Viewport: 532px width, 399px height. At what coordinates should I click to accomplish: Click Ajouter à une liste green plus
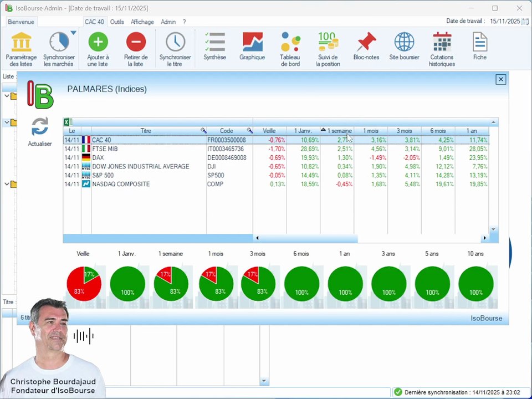tap(98, 42)
